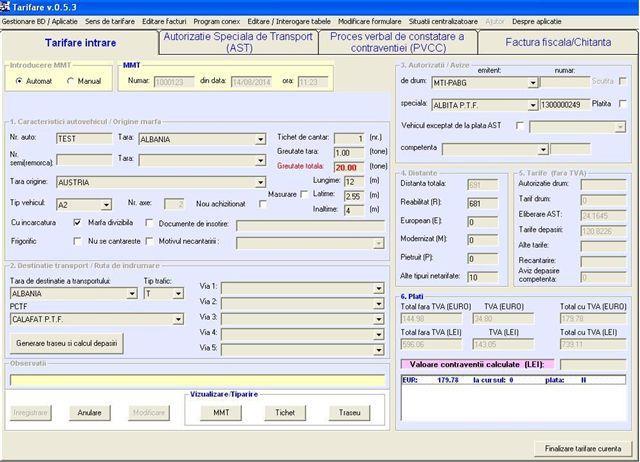The height and width of the screenshot is (462, 640).
Task: Click the Reabilitat (R) distance field
Action: click(x=482, y=203)
